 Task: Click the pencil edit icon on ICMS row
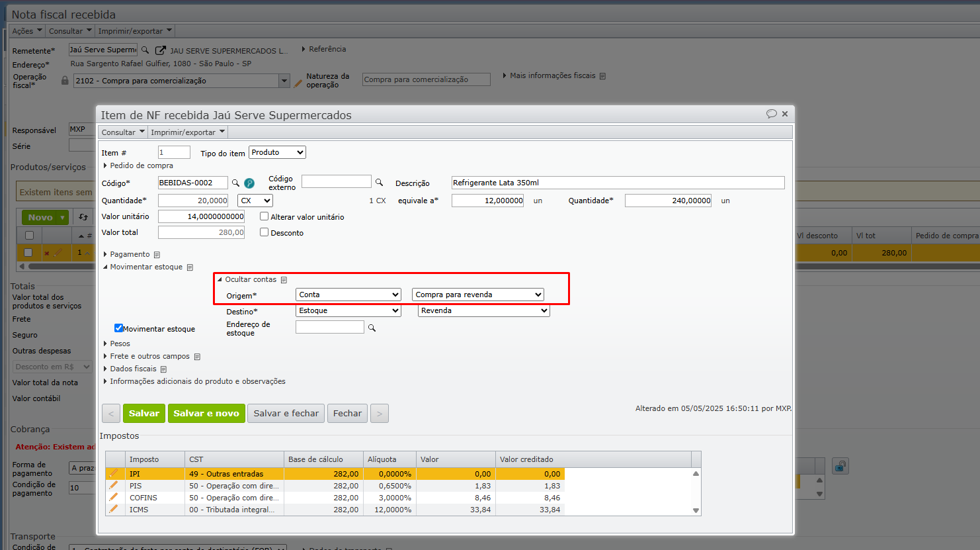114,509
